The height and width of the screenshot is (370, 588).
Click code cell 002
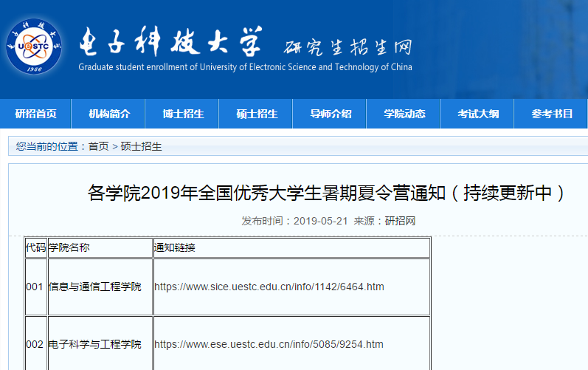coord(36,343)
